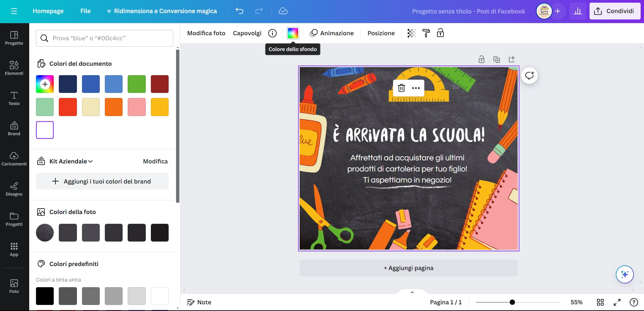The height and width of the screenshot is (311, 644).
Task: Select the È arrivata la scuola headline text
Action: (409, 135)
